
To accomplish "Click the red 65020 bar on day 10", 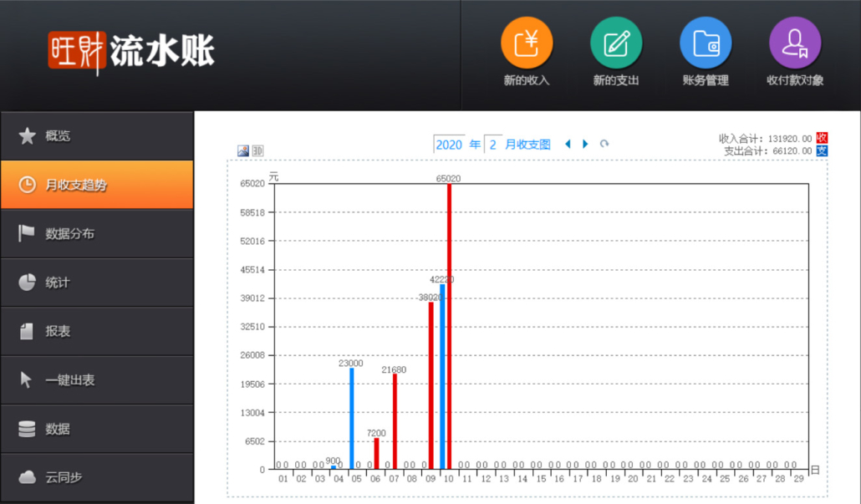I will [449, 326].
